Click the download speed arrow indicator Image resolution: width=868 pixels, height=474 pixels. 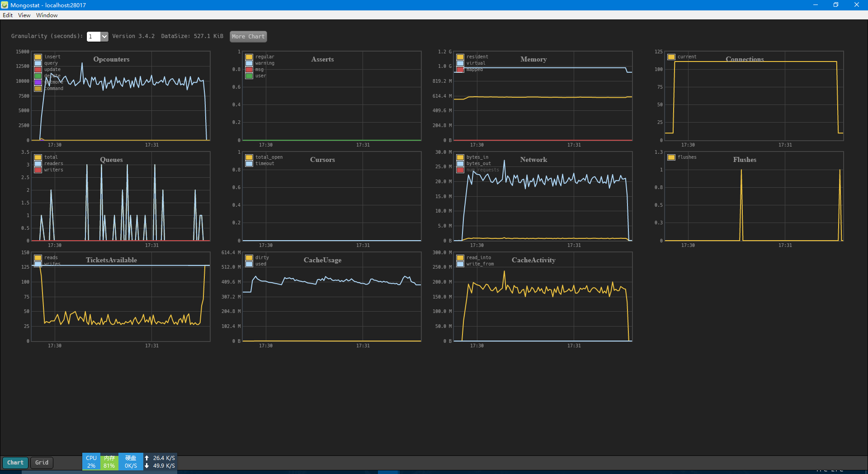coord(146,466)
